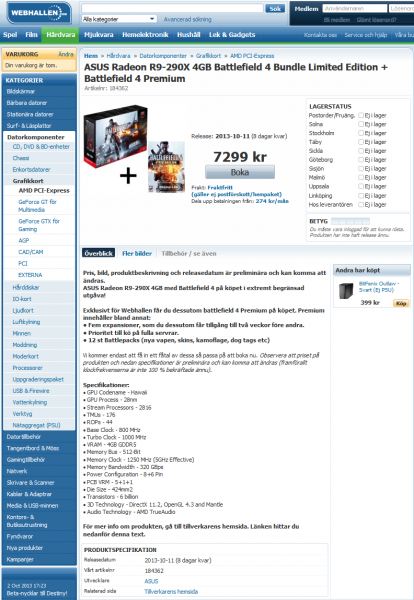Click the Fraktfritt shipping link

[220, 188]
